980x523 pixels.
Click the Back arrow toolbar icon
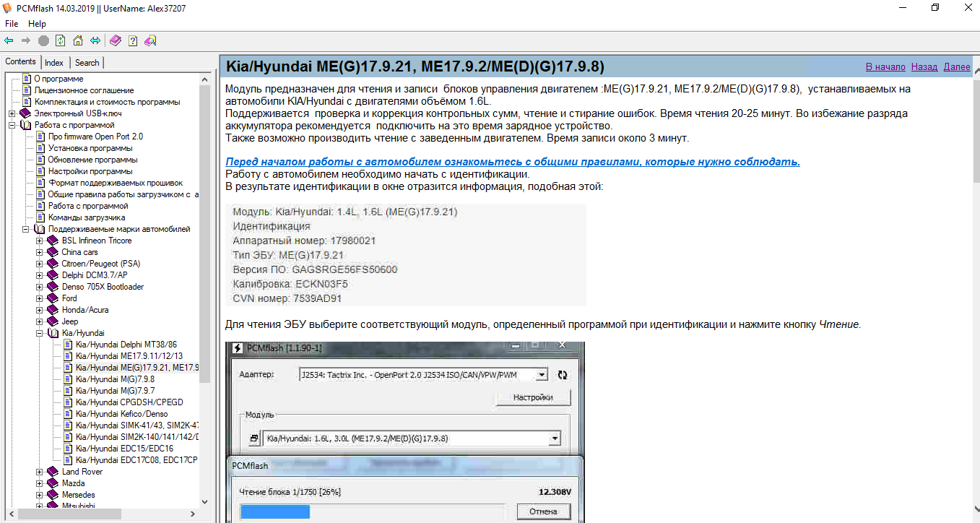coord(9,40)
